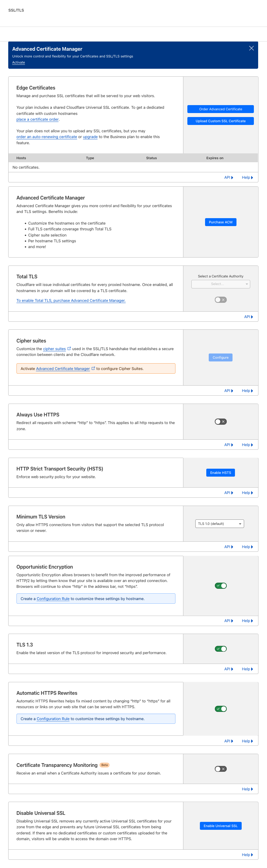Open the 'To enable Total TLS' purchase link
Image resolution: width=267 pixels, height=868 pixels.
coord(71,301)
